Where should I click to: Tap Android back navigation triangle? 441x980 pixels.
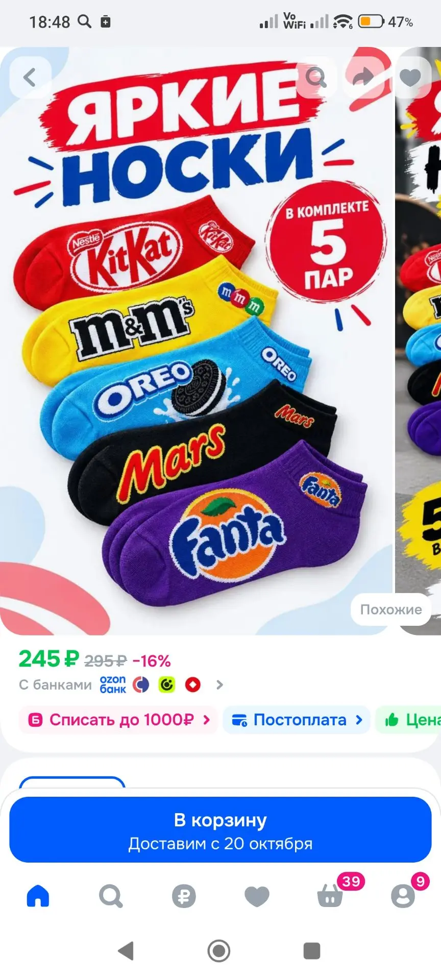click(x=126, y=951)
